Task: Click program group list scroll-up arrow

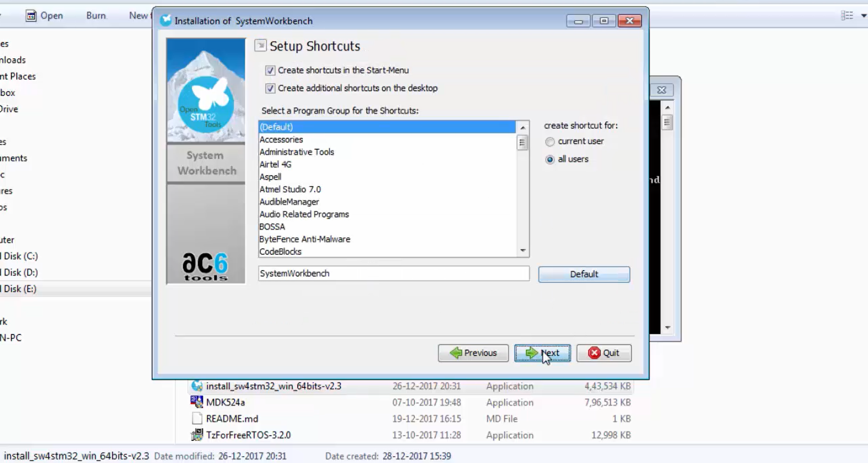Action: [x=522, y=128]
